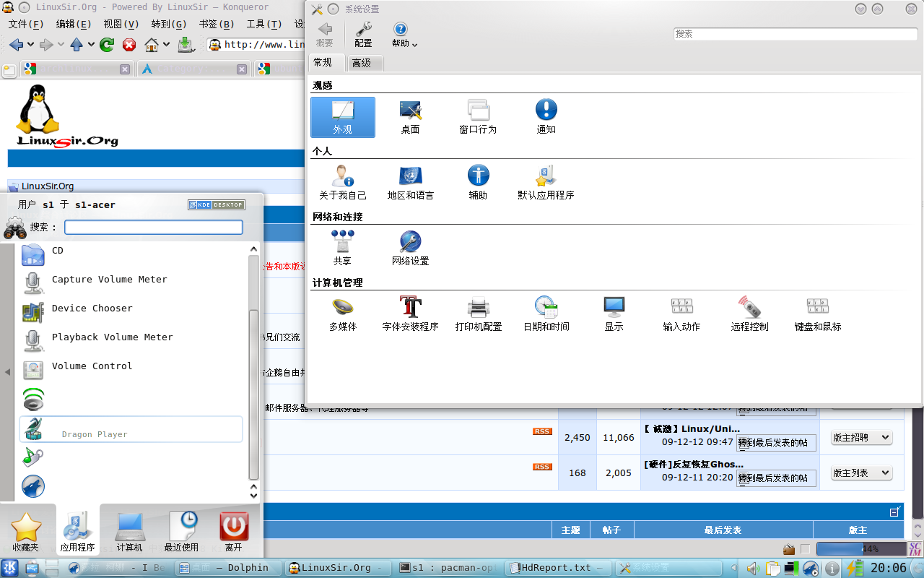Open the 辅助 accessibility settings
Image resolution: width=924 pixels, height=578 pixels.
pos(478,183)
